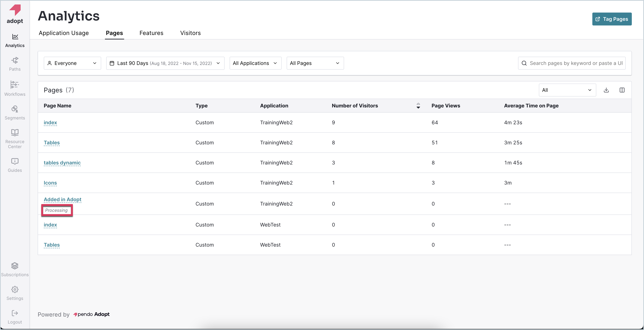Click the pendo Adopt footer logo
This screenshot has height=330, width=644.
[x=91, y=315]
